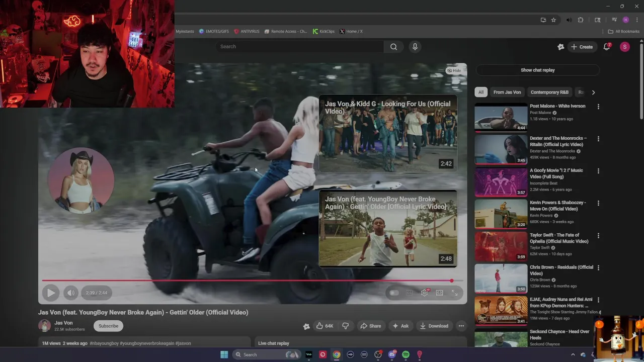The image size is (644, 362).
Task: Open Chrome extensions puzzle icon
Action: click(581, 20)
